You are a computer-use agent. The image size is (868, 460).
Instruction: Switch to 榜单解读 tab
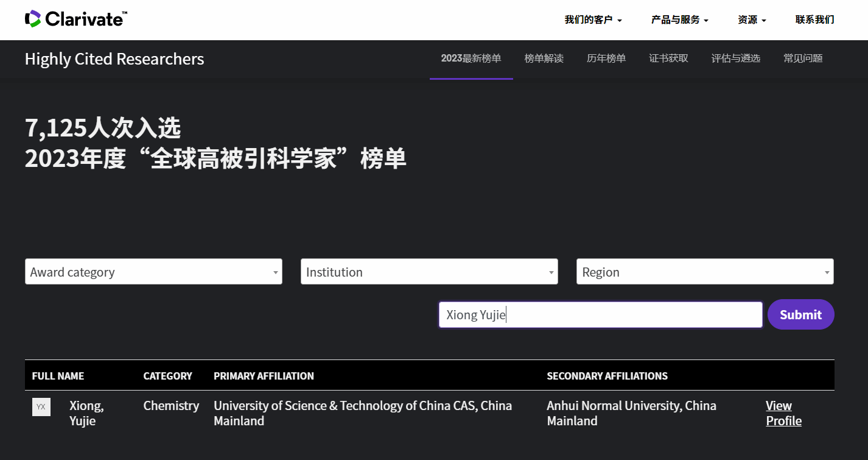(x=544, y=59)
